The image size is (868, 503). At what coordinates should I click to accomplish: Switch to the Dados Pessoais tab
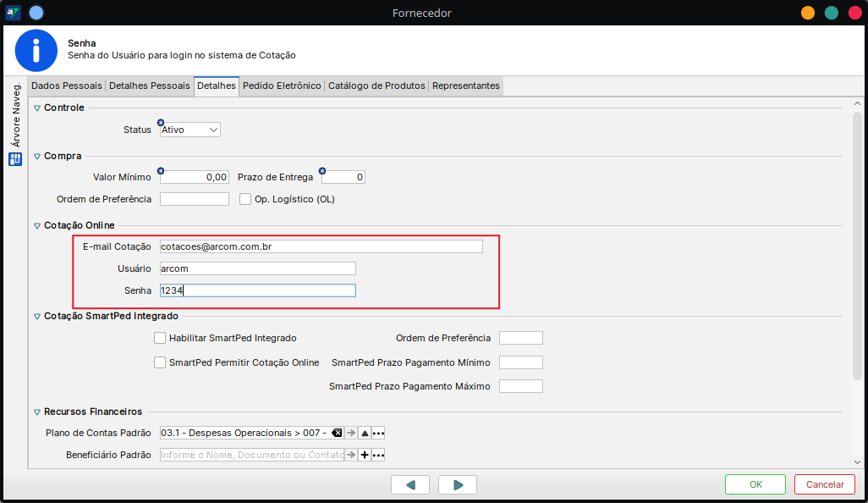66,86
